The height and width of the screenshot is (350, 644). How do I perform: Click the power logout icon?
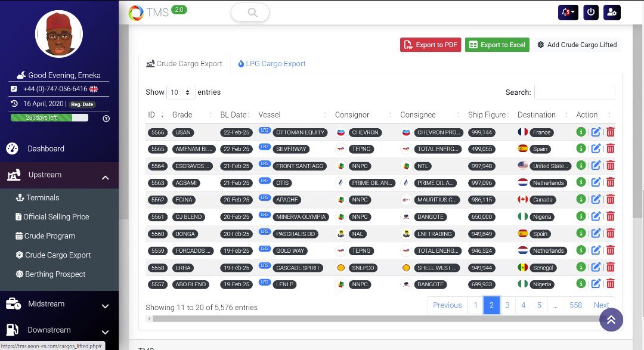pos(590,13)
